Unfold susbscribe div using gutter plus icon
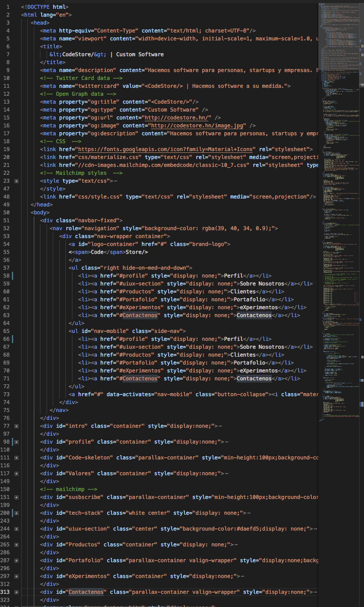Viewport: 364px width, 607px height. point(17,497)
